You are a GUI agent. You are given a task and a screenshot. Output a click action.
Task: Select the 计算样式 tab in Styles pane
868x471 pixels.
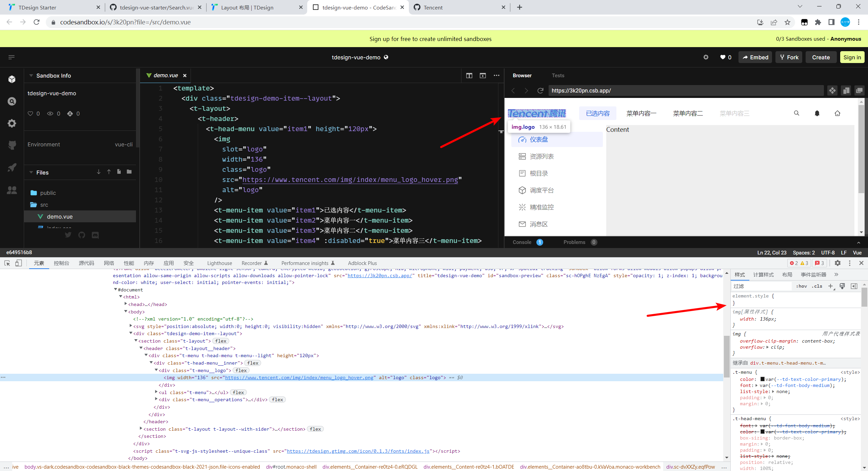pyautogui.click(x=763, y=274)
